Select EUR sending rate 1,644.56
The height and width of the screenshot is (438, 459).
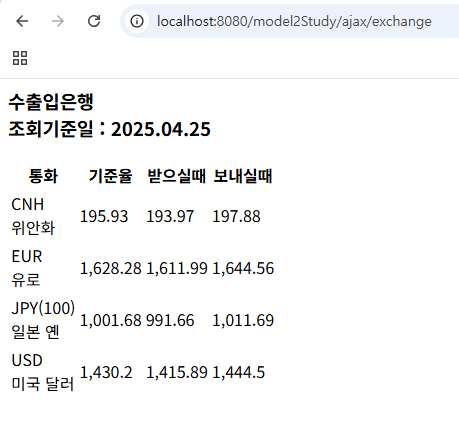[x=243, y=269]
